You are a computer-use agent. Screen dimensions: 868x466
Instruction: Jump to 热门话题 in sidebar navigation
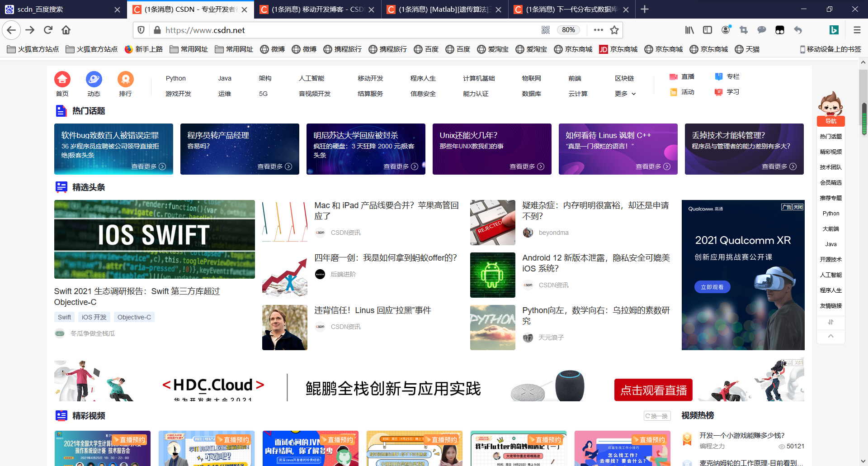point(831,136)
